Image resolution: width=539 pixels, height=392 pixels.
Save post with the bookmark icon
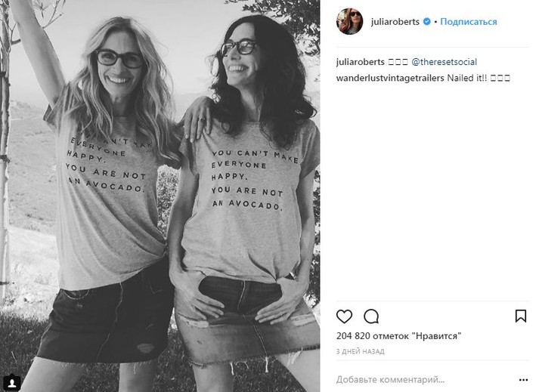point(521,316)
